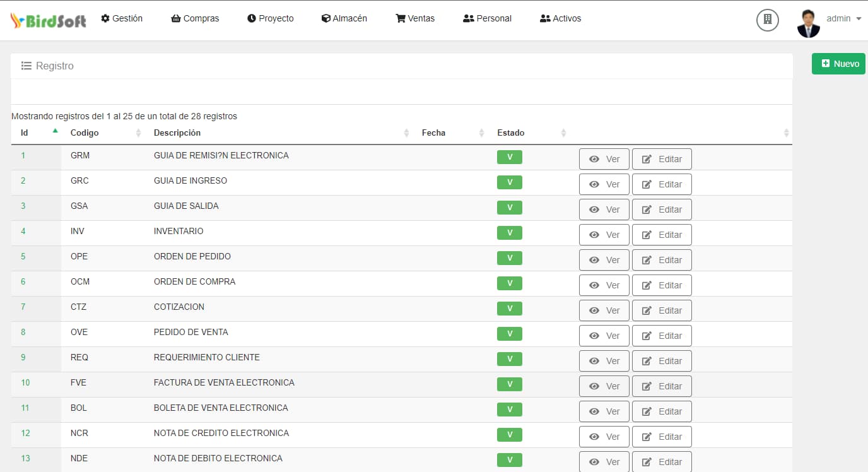Click the list icon beside Registro
Screen dimensions: 868x472
[26, 66]
